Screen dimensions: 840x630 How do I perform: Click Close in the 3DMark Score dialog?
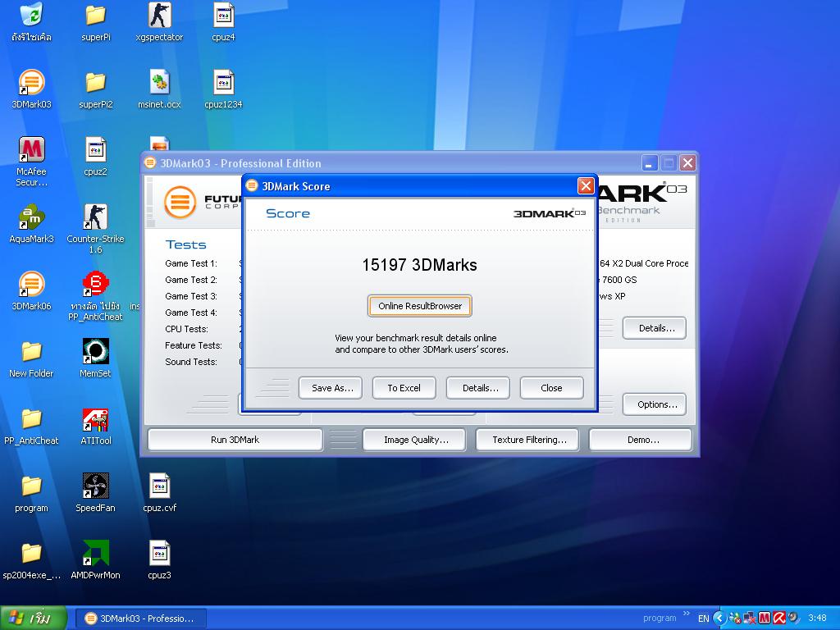552,388
